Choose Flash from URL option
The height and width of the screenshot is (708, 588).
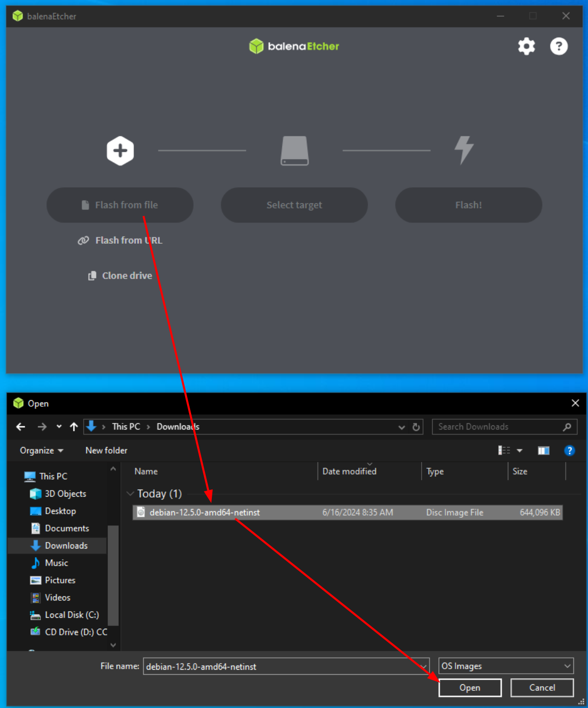(x=120, y=240)
